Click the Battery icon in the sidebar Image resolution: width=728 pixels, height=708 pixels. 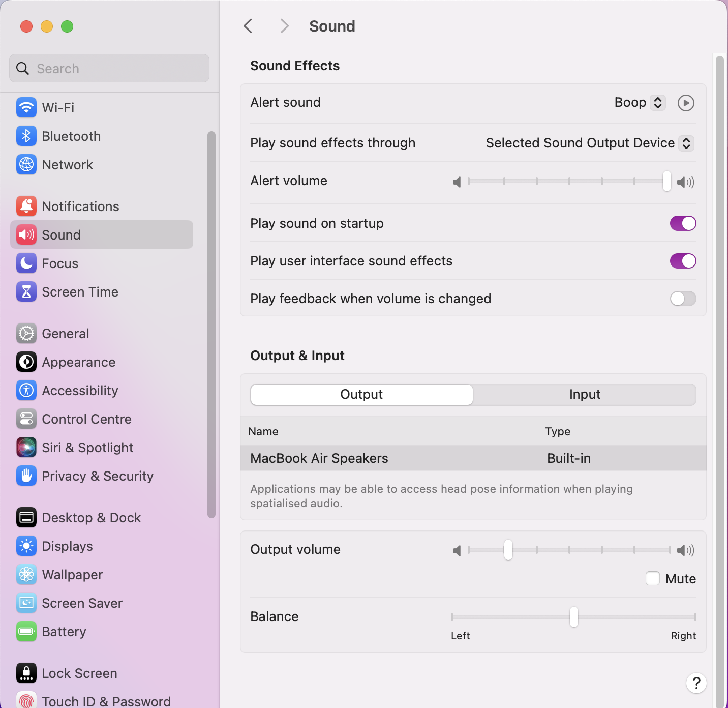pos(26,631)
